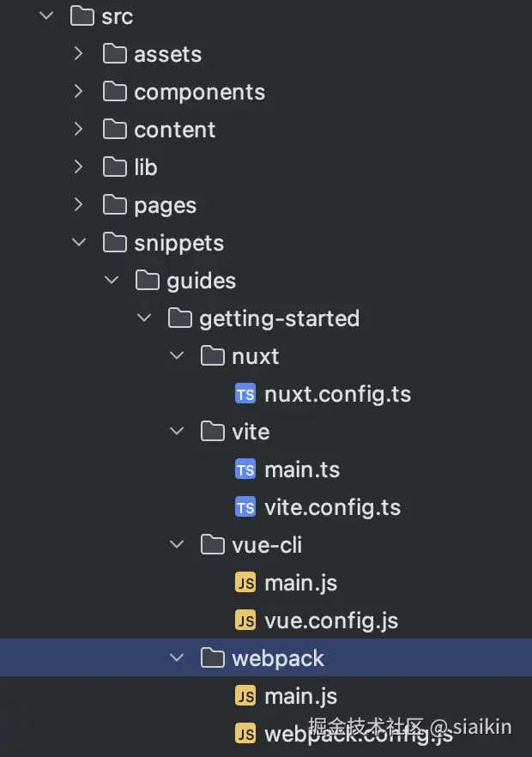
Task: Collapse the snippets folder chevron
Action: (79, 244)
